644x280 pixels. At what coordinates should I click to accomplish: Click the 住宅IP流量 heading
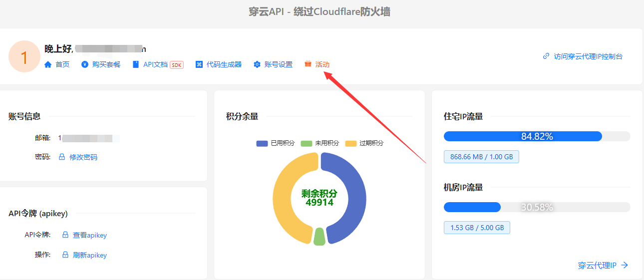463,116
